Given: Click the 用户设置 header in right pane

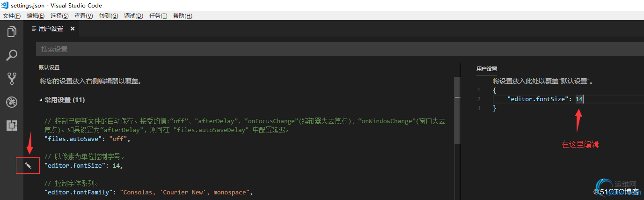Looking at the screenshot, I should (487, 69).
